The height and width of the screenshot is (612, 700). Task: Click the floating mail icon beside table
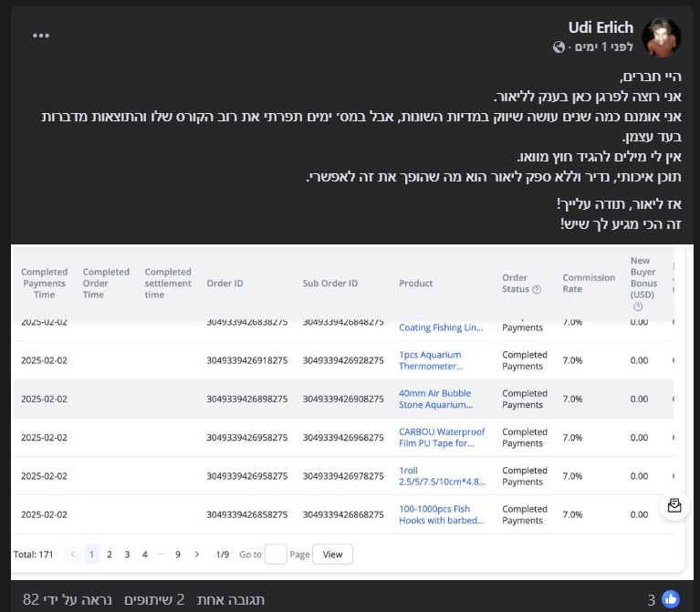[674, 505]
